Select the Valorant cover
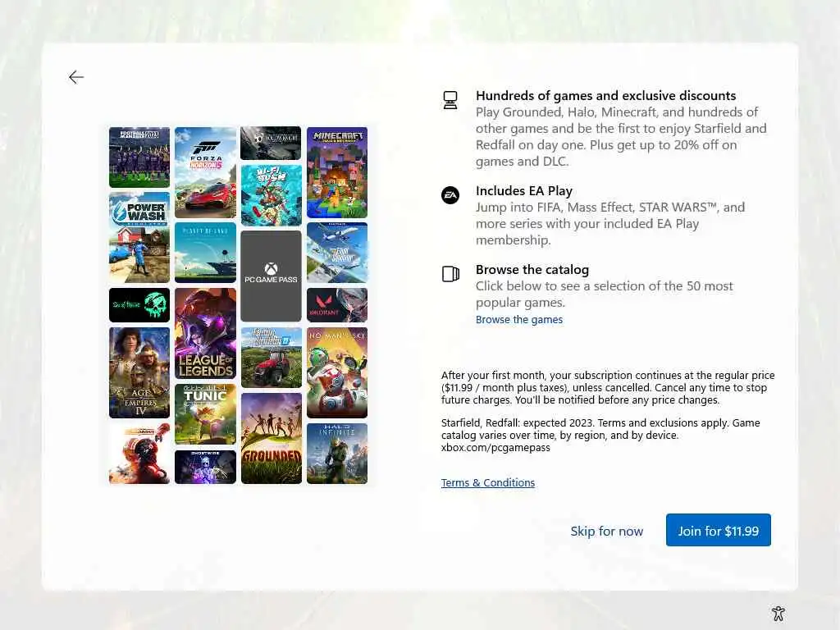The image size is (840, 630). (337, 305)
